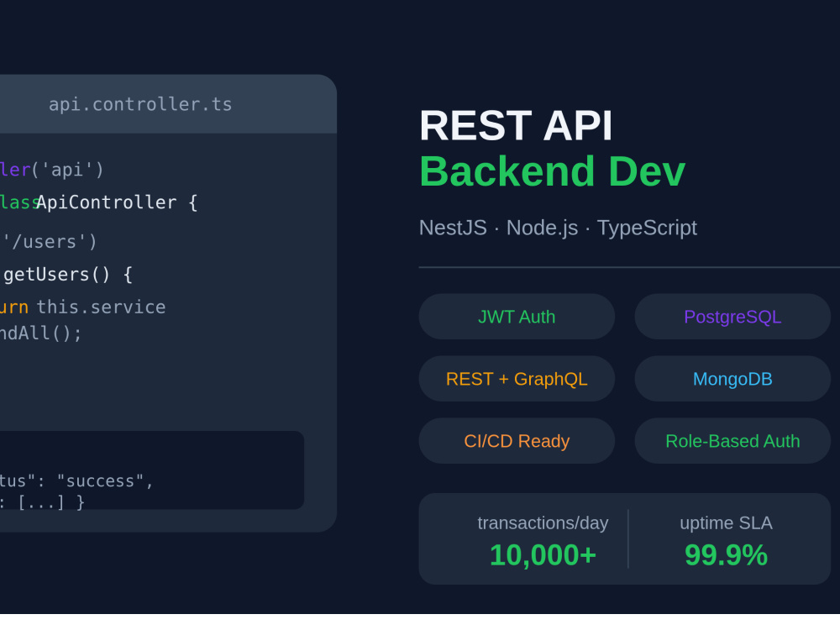Click the ('api') decorator argument

click(67, 170)
